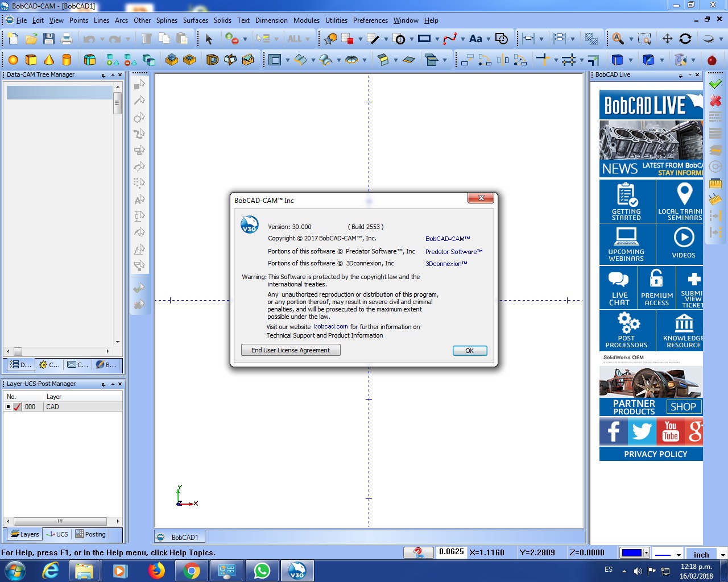Open the Surfaces menu
Image resolution: width=728 pixels, height=582 pixels.
(x=196, y=20)
